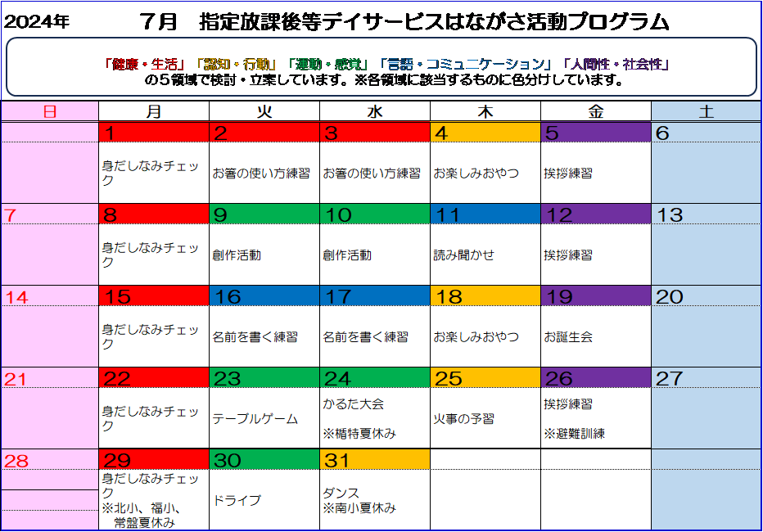Click the purple date cell 5
Screen dimensions: 763x532
click(595, 133)
